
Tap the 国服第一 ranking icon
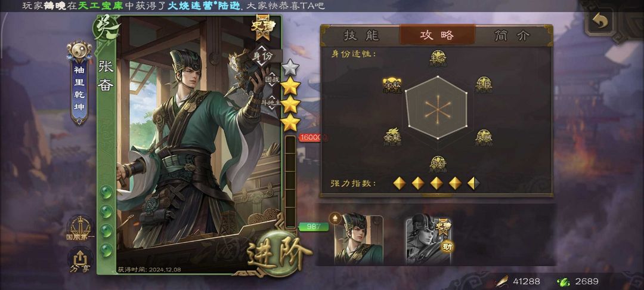tap(80, 229)
